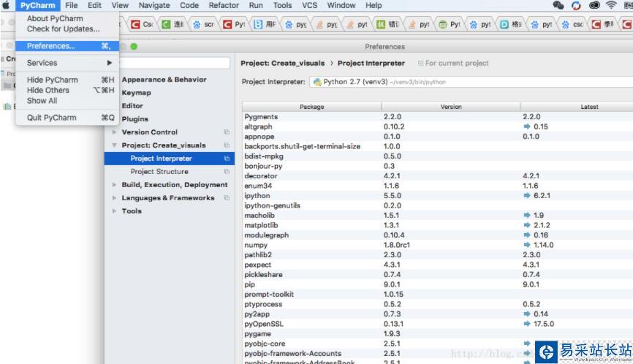Open the Creative Cloud menu bar icon
The image size is (633, 364).
tap(594, 5)
